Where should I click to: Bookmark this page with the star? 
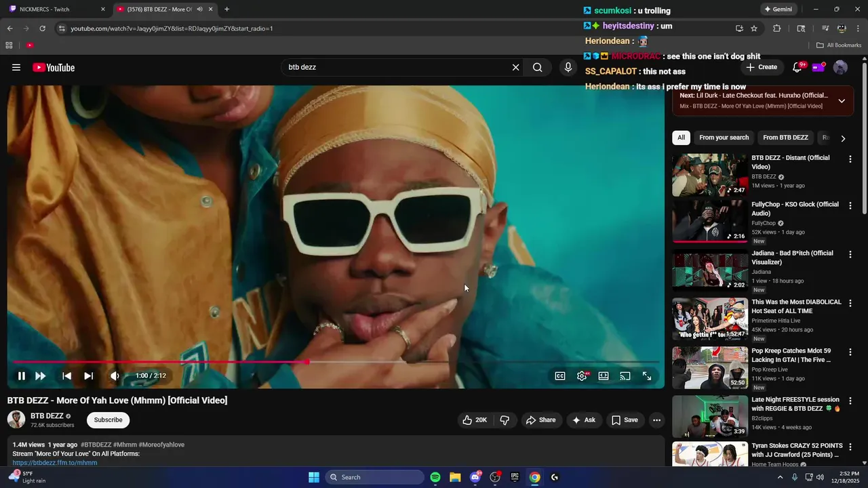click(754, 28)
